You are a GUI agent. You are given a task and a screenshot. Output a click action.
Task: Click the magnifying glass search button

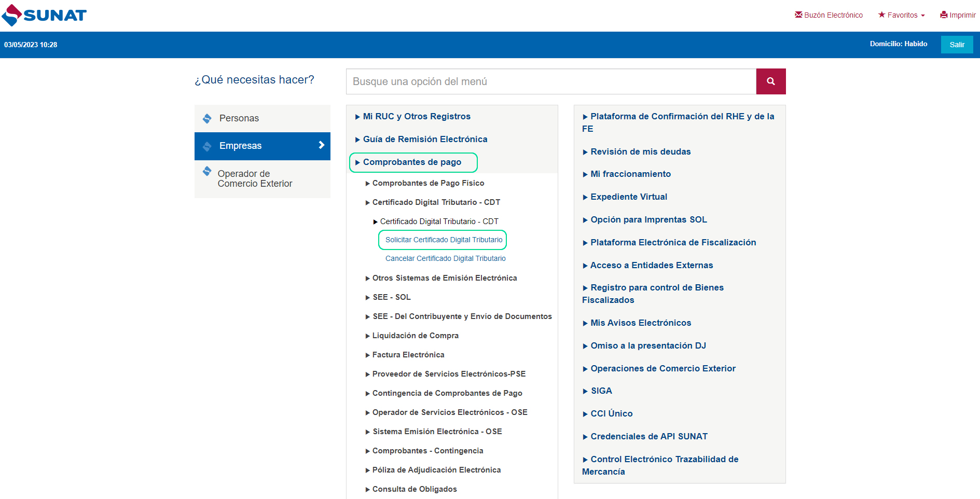pos(770,81)
